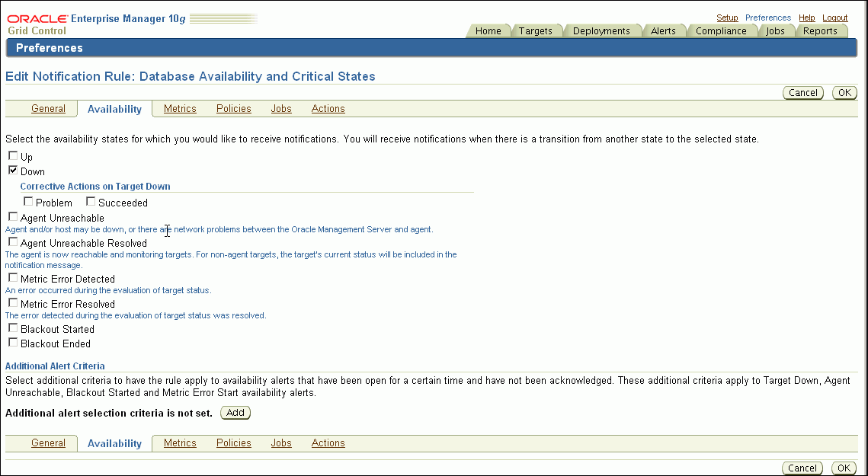
Task: Open the Alerts tab
Action: pos(663,31)
